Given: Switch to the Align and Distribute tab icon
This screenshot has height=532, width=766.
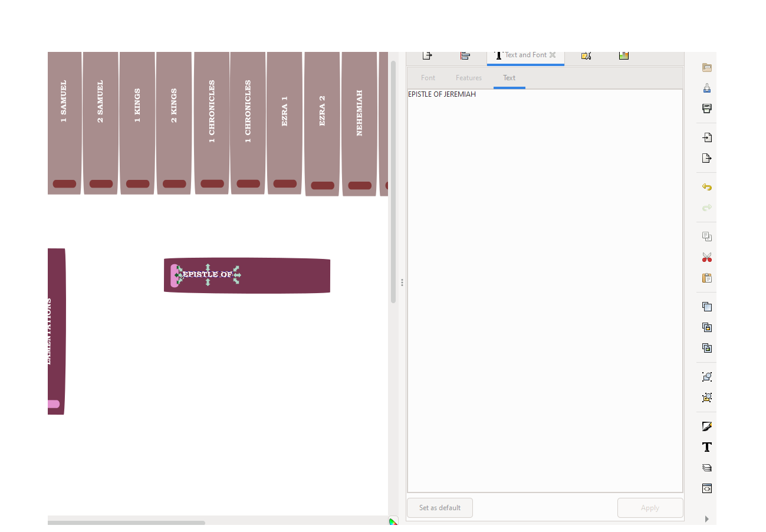Looking at the screenshot, I should pyautogui.click(x=465, y=55).
